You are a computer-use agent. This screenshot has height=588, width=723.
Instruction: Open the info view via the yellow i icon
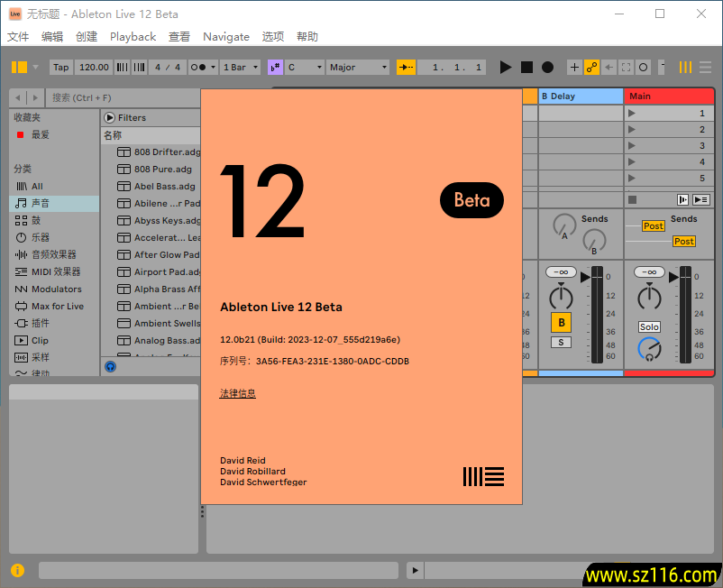pos(16,570)
